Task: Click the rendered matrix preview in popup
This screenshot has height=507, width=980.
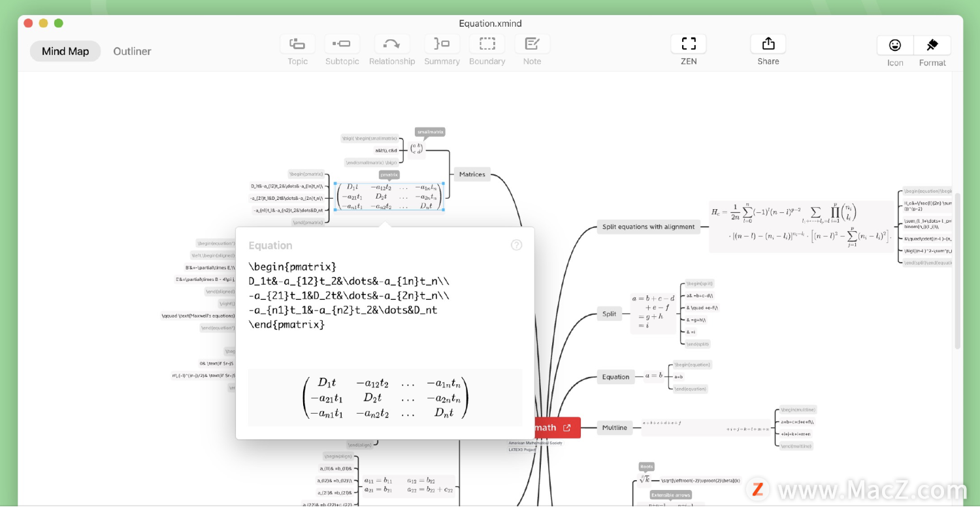Action: pyautogui.click(x=385, y=398)
